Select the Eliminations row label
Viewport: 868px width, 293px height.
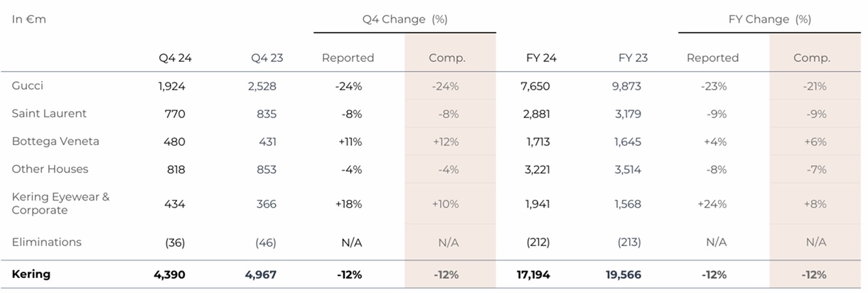coord(46,242)
